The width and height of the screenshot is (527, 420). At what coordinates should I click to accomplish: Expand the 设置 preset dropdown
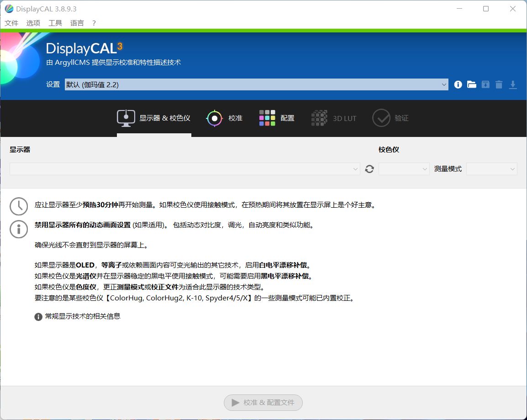point(256,84)
